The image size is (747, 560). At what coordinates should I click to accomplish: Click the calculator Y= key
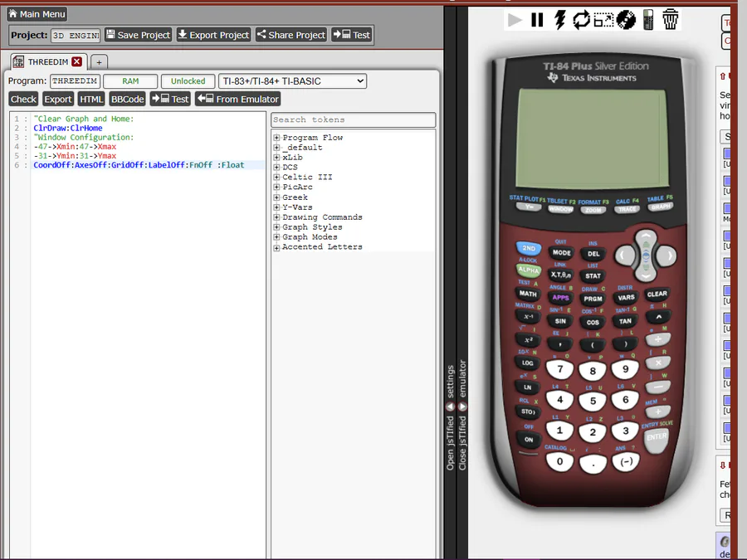click(x=529, y=207)
